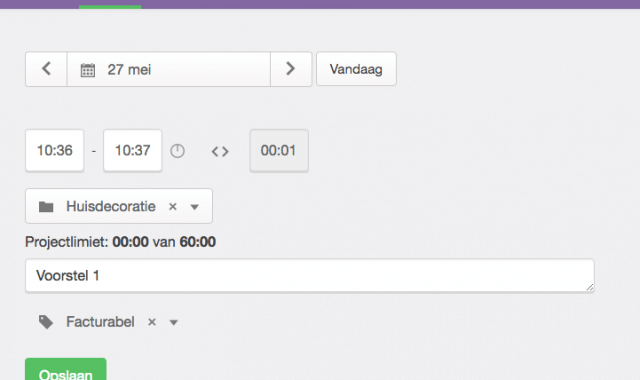The height and width of the screenshot is (380, 640).
Task: Remove the Facturabel tag
Action: pyautogui.click(x=152, y=322)
